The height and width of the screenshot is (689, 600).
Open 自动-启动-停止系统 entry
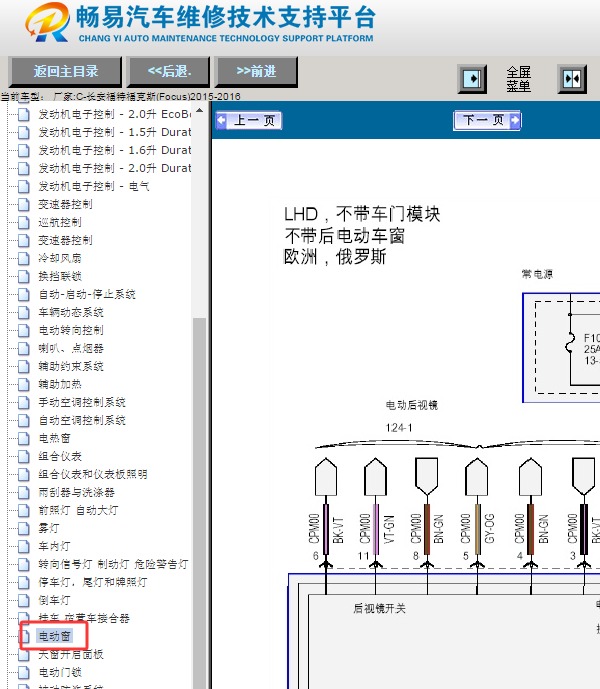pos(87,294)
